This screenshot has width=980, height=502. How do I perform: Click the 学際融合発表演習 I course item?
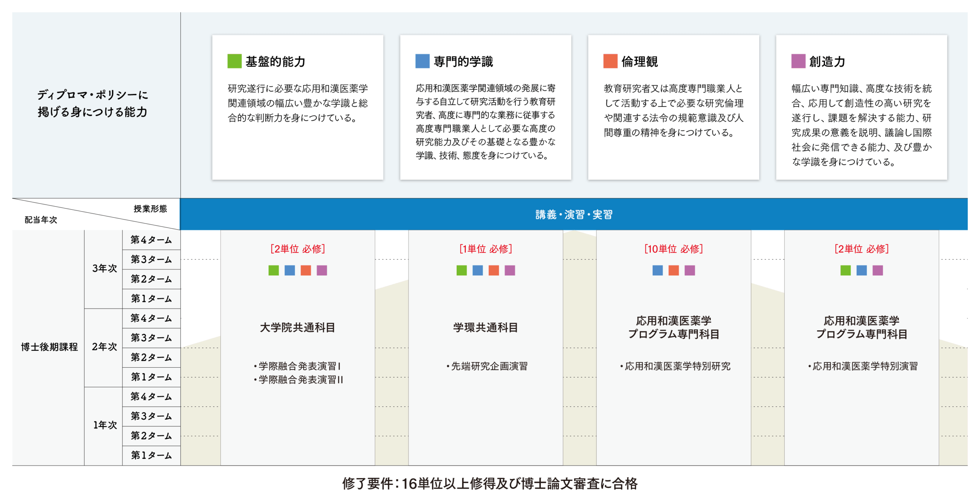click(x=297, y=366)
